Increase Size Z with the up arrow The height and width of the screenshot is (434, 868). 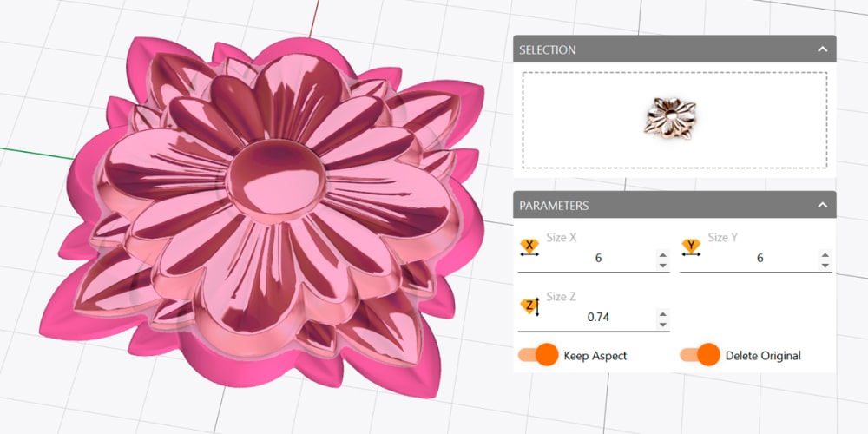click(663, 313)
